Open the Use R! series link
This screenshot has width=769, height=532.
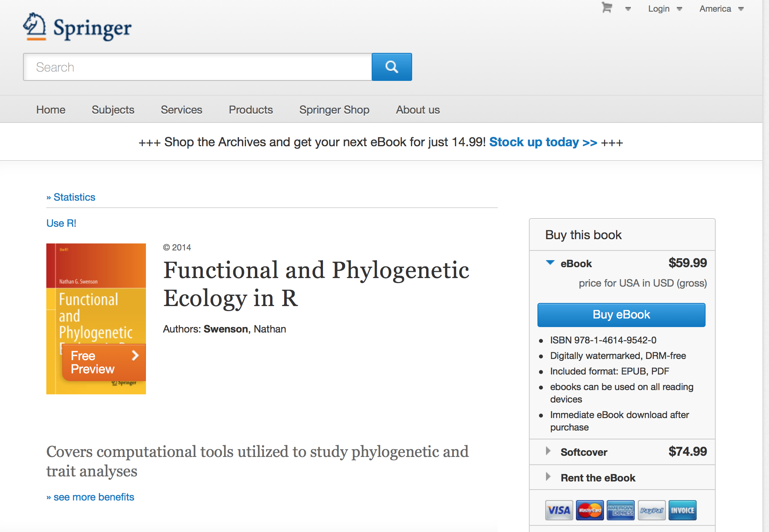61,223
